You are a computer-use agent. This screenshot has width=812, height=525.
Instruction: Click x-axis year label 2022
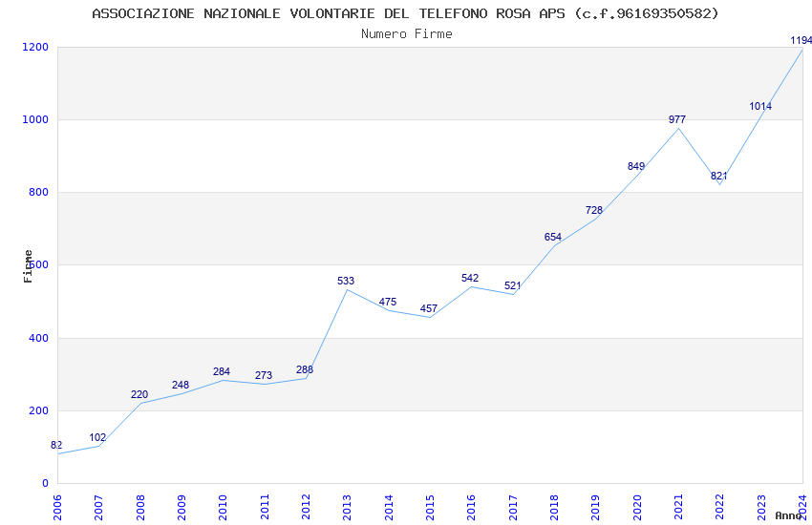pos(720,507)
